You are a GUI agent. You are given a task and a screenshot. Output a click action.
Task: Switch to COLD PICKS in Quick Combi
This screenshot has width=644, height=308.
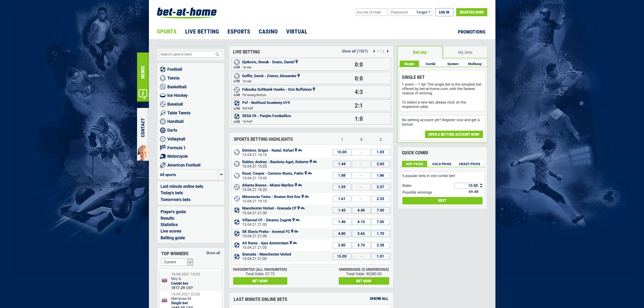pos(442,164)
